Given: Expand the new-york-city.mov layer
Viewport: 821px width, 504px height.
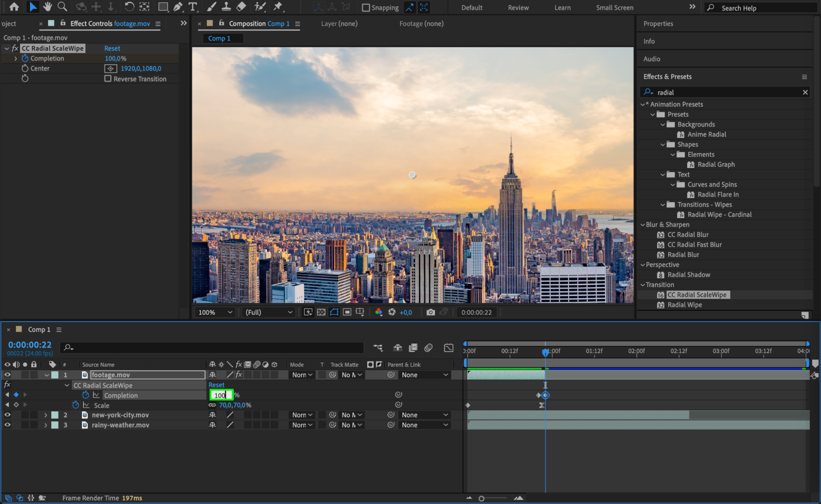Looking at the screenshot, I should (x=46, y=415).
